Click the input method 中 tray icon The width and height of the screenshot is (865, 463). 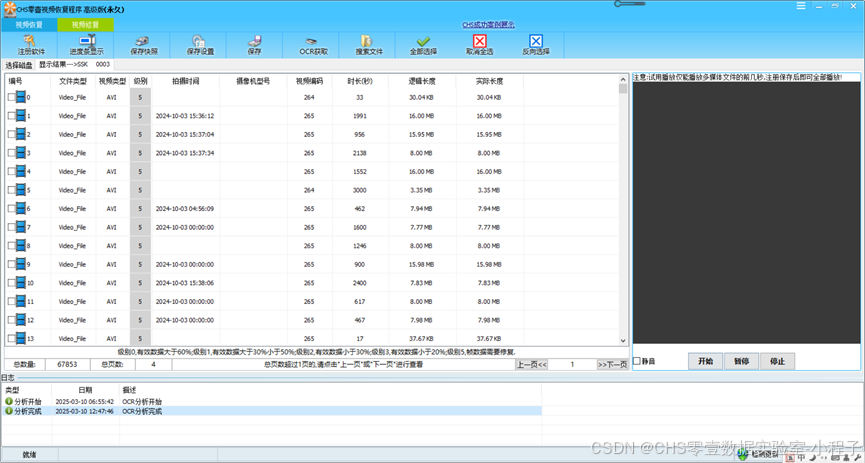click(x=801, y=457)
